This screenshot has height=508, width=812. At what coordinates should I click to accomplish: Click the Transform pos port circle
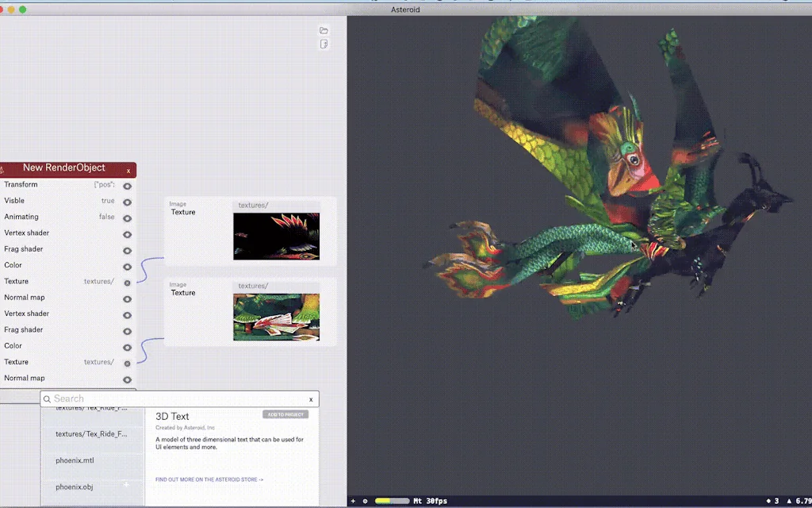pos(127,186)
